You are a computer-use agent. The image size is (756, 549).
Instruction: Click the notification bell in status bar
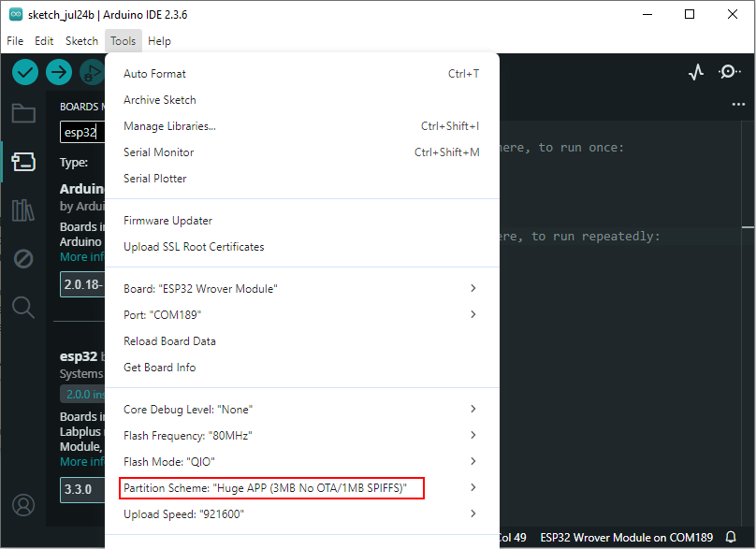(x=731, y=537)
